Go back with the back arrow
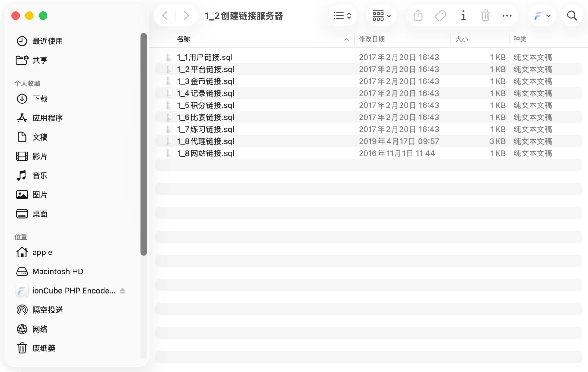Image resolution: width=588 pixels, height=372 pixels. click(165, 16)
